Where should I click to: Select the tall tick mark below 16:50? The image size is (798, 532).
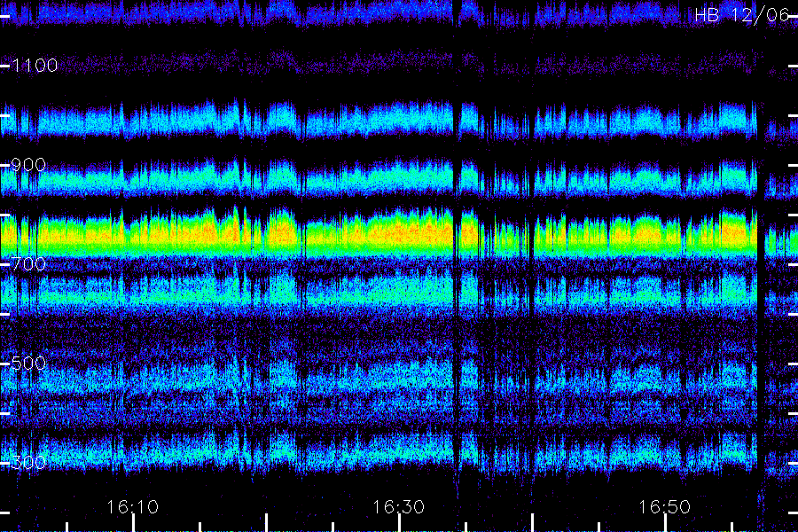click(665, 523)
